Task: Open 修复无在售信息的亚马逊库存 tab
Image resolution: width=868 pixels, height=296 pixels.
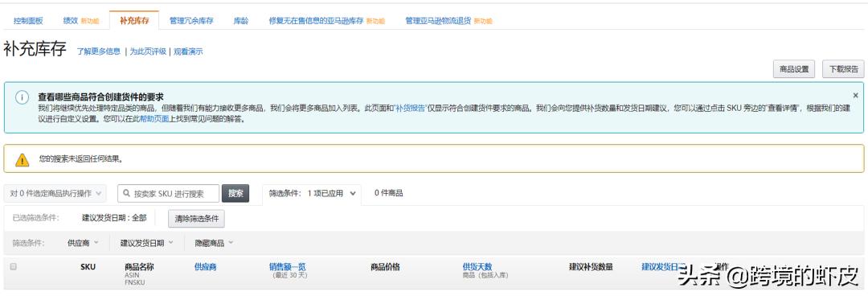Action: [316, 21]
